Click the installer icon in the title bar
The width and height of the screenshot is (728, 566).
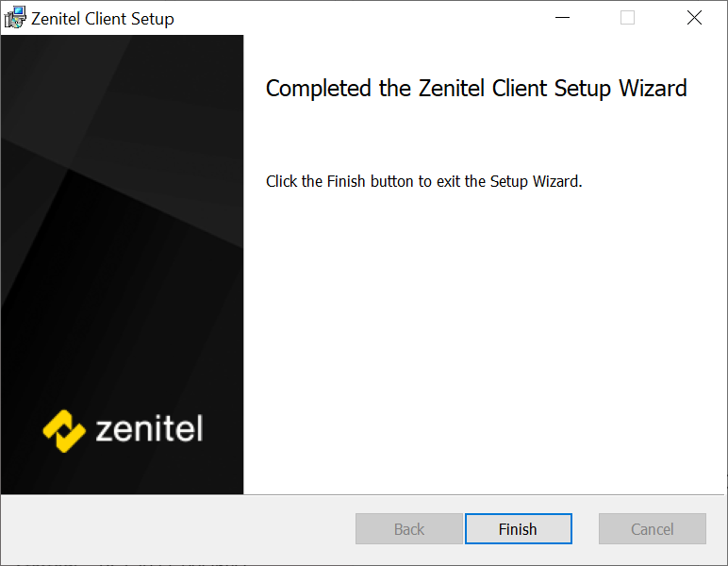pyautogui.click(x=15, y=18)
